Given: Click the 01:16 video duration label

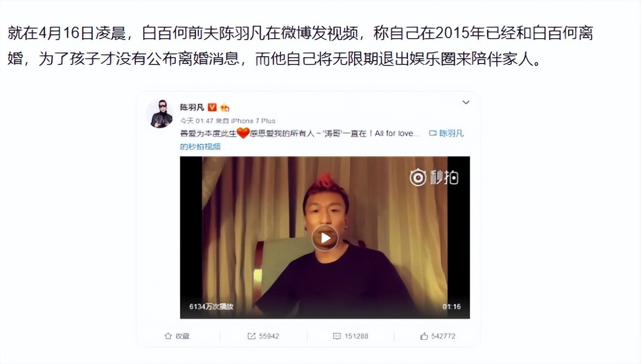Looking at the screenshot, I should point(451,307).
